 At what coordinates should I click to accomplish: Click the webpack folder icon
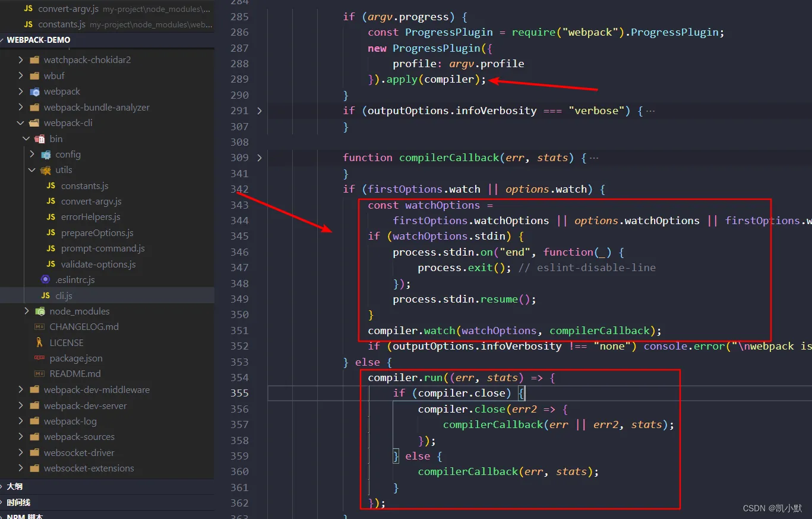tap(34, 92)
